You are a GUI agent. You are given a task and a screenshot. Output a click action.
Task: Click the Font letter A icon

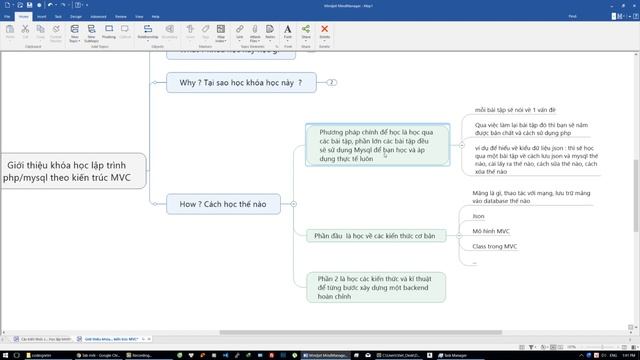point(288,29)
